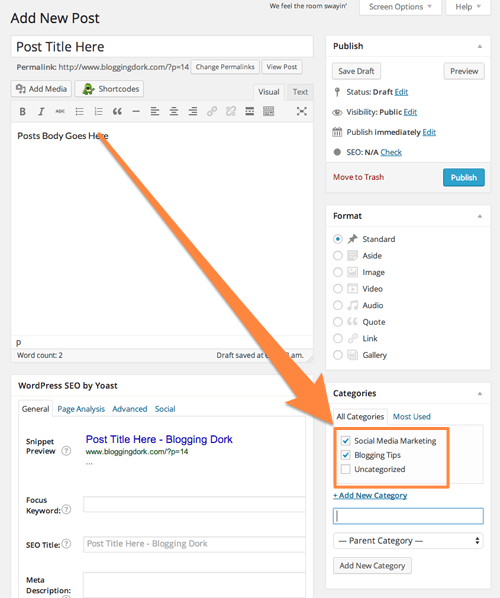This screenshot has width=500, height=598.
Task: Select the Video post format
Action: coord(338,289)
